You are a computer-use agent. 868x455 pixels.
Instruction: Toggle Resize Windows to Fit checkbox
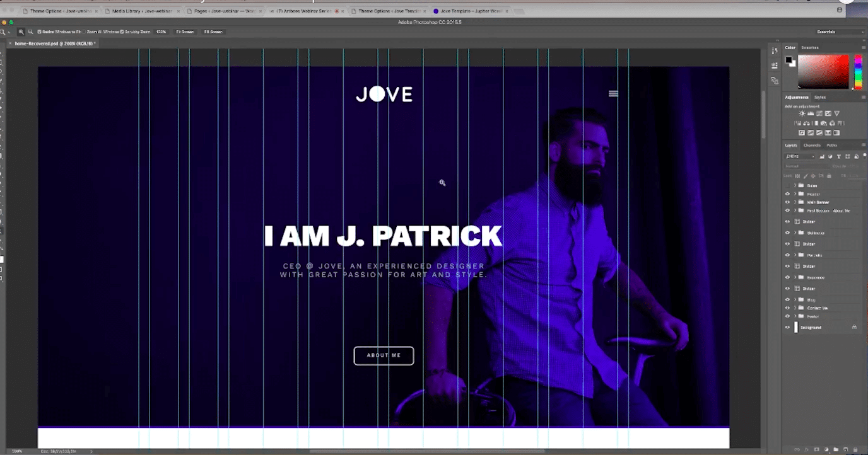39,32
